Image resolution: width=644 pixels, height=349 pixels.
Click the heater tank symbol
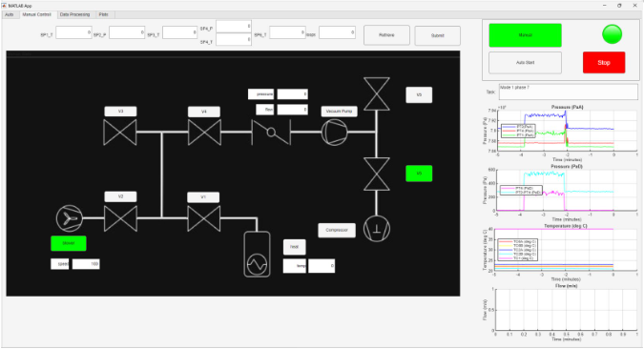click(257, 255)
